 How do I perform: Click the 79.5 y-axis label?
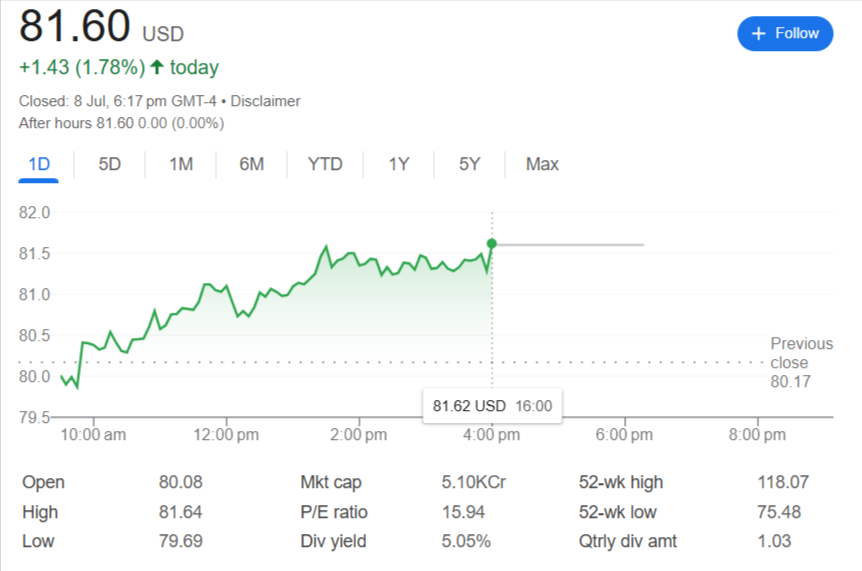(x=34, y=417)
